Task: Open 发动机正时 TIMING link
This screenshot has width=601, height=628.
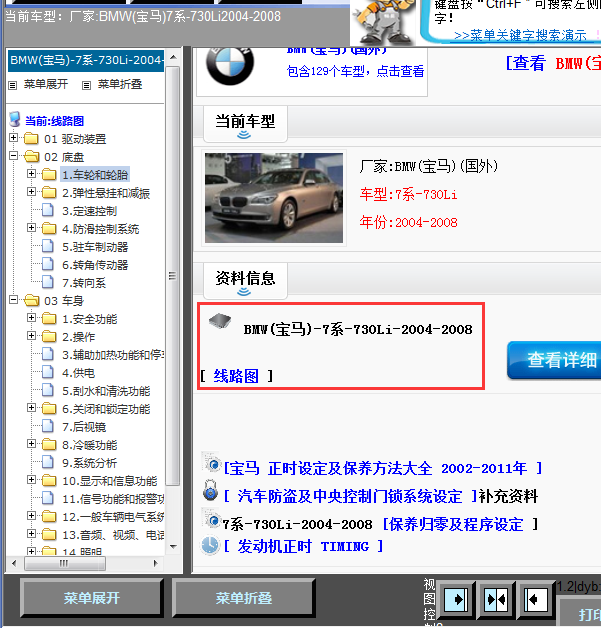Action: click(304, 546)
